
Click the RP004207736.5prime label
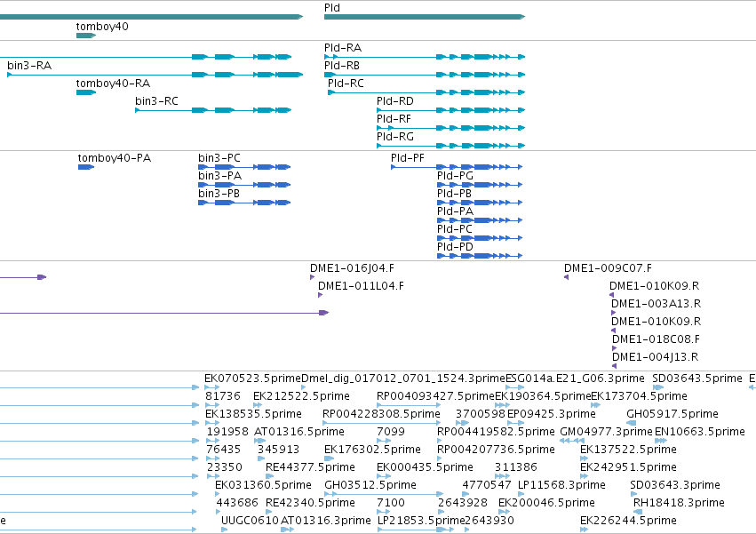tap(496, 450)
